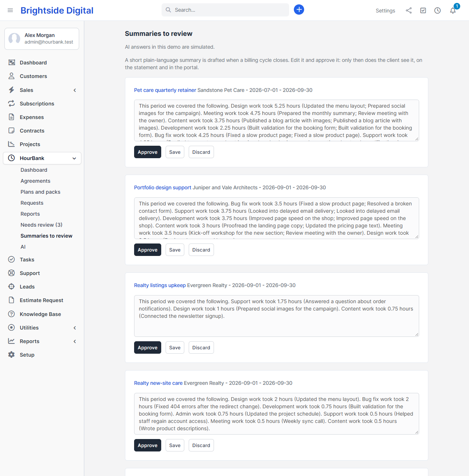The image size is (469, 476).
Task: Expand the Sales submenu arrow
Action: [x=75, y=90]
